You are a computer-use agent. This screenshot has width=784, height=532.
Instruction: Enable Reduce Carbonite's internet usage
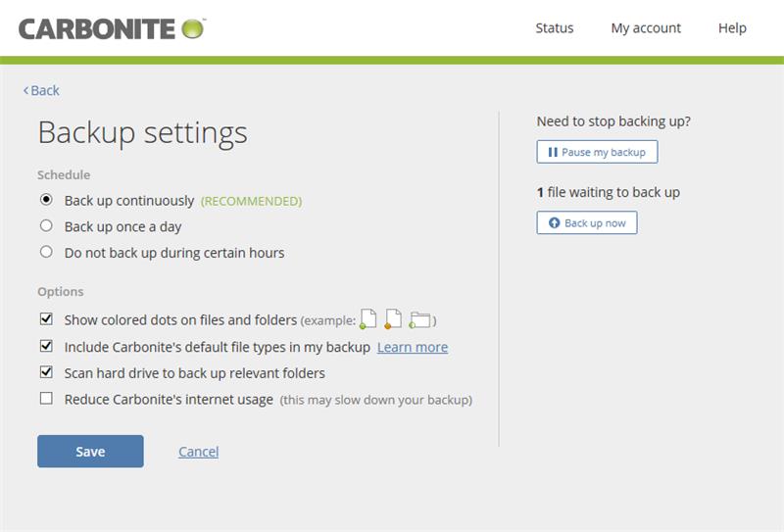click(46, 398)
